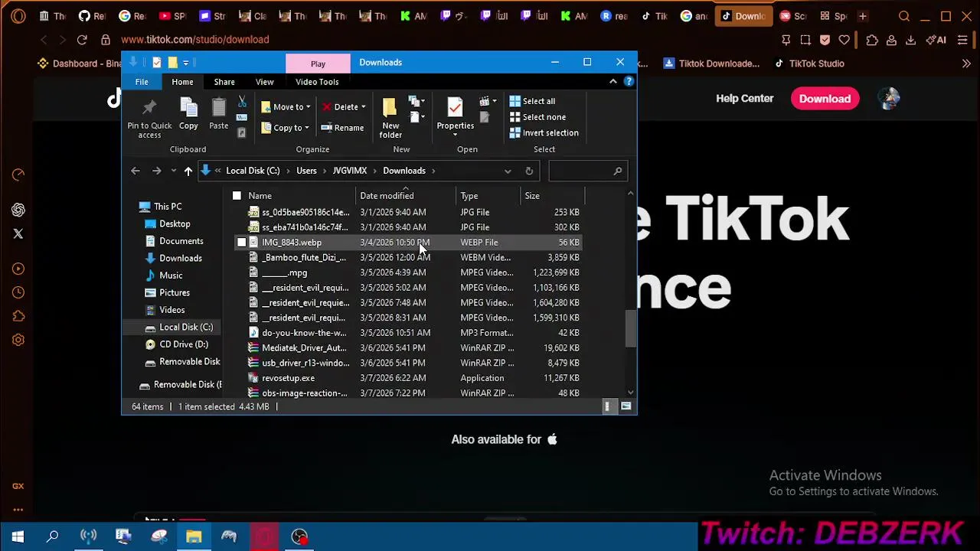Image resolution: width=980 pixels, height=551 pixels.
Task: Open X (Twitter) icon in Opera sidebar
Action: tap(18, 233)
